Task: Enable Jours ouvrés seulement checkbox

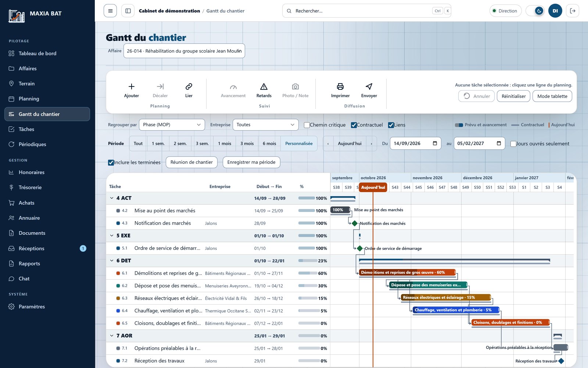Action: click(x=513, y=144)
